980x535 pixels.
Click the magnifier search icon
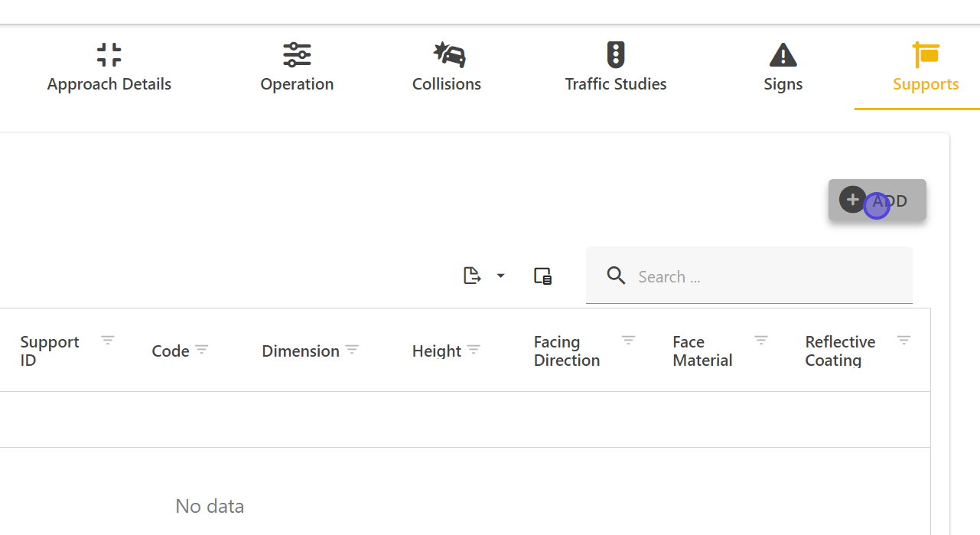pos(616,276)
